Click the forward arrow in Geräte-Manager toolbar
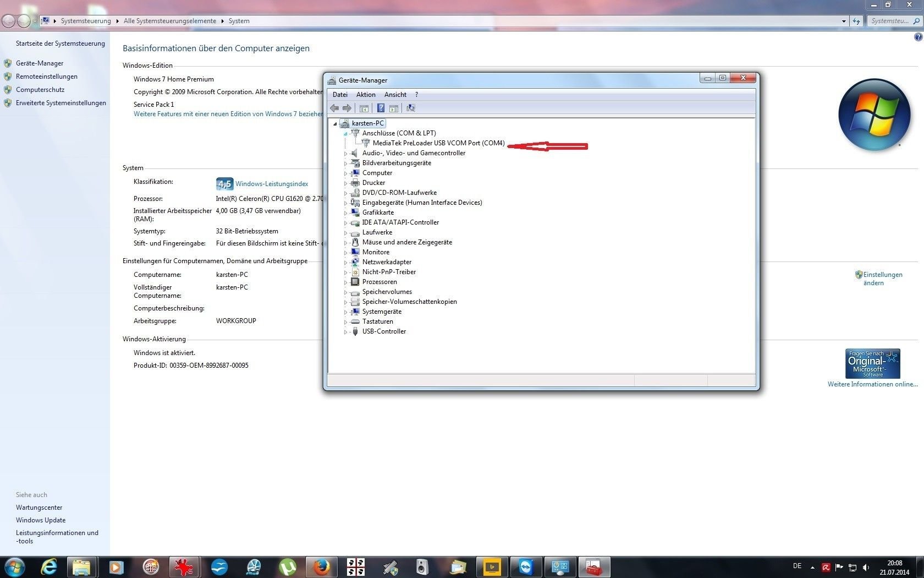The width and height of the screenshot is (924, 578). pos(347,108)
